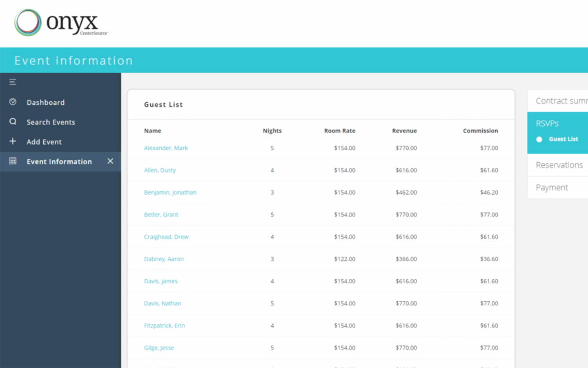Screen dimensions: 588x368
Task: Open Add Event from the sidebar menu
Action: coord(44,141)
